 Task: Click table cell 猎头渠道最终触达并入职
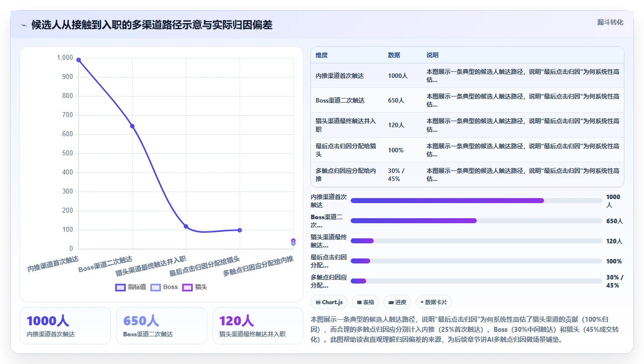click(346, 125)
